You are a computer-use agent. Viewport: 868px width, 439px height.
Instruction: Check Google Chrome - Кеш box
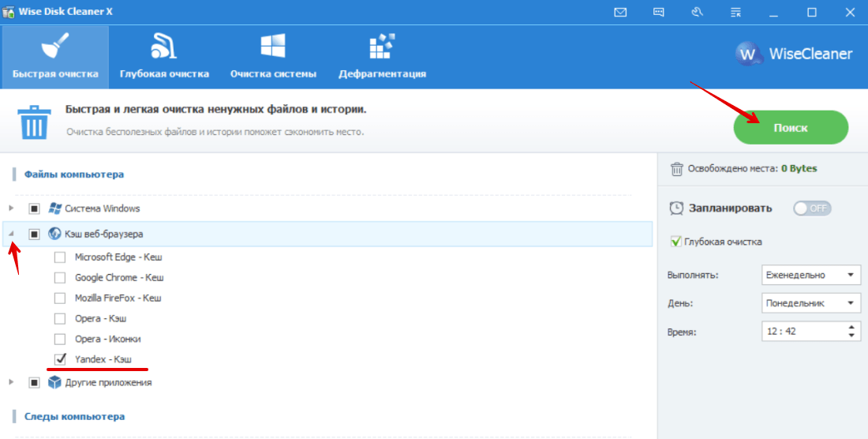pos(60,277)
